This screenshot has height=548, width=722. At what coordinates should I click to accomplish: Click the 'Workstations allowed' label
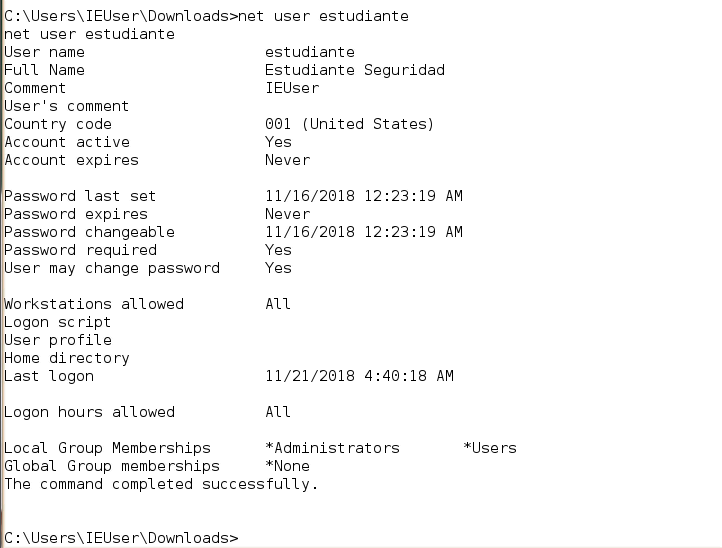[94, 304]
